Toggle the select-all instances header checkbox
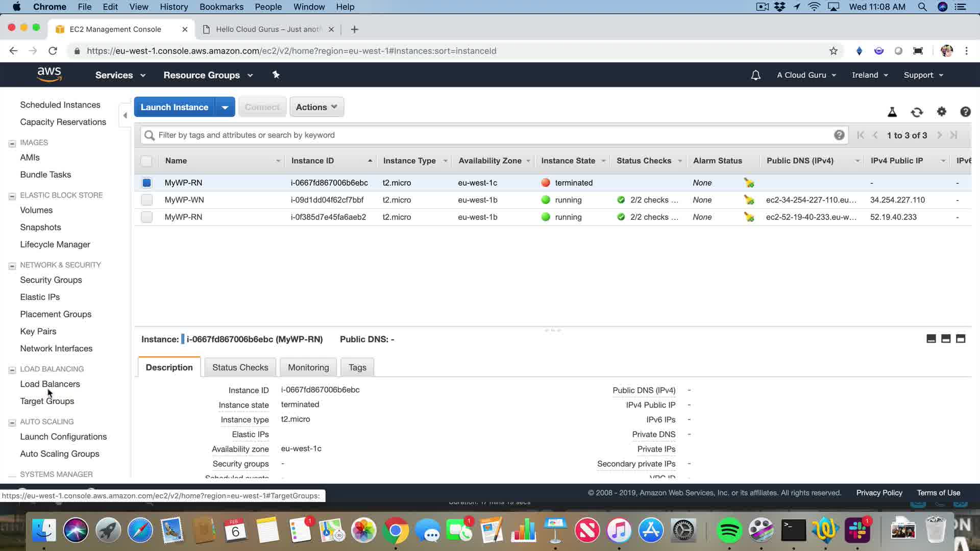980x551 pixels. point(146,161)
